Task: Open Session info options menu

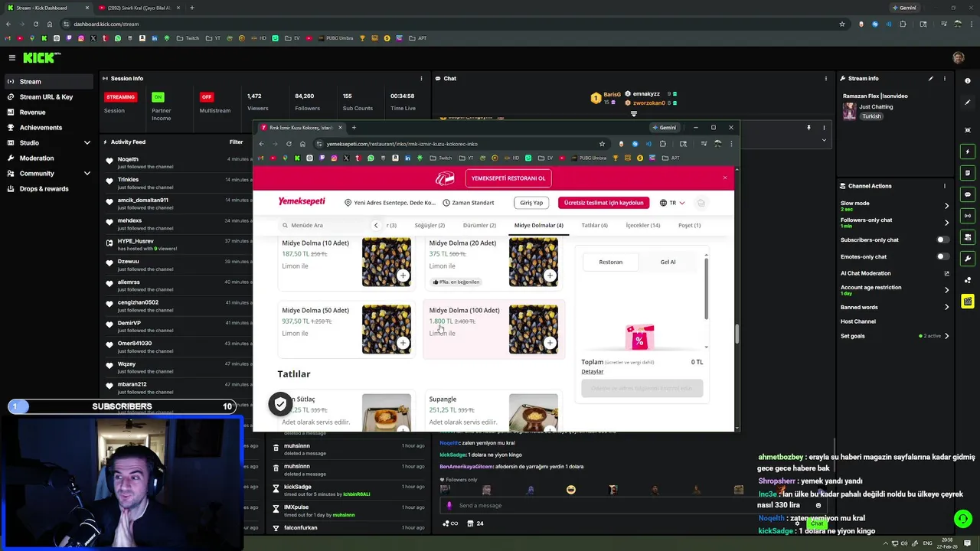Action: pyautogui.click(x=421, y=78)
